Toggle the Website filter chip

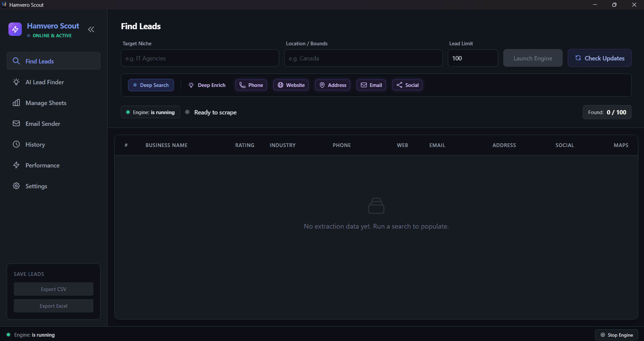[291, 85]
